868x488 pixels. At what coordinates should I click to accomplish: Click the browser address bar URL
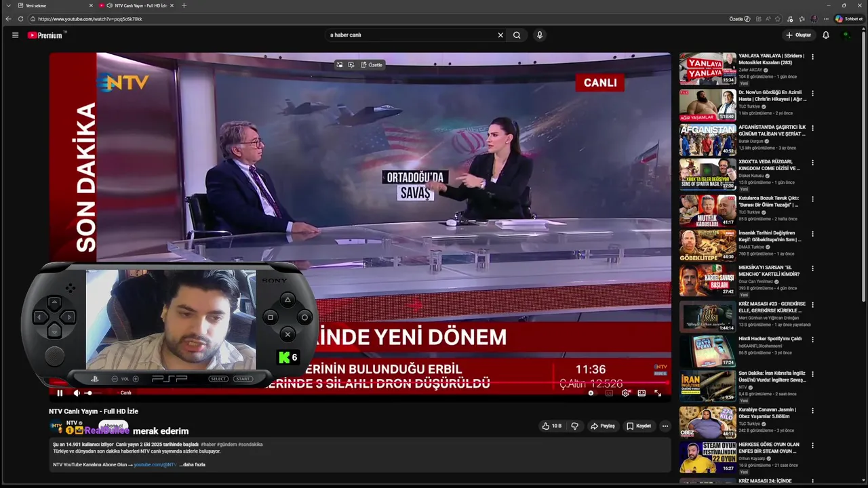tap(90, 19)
